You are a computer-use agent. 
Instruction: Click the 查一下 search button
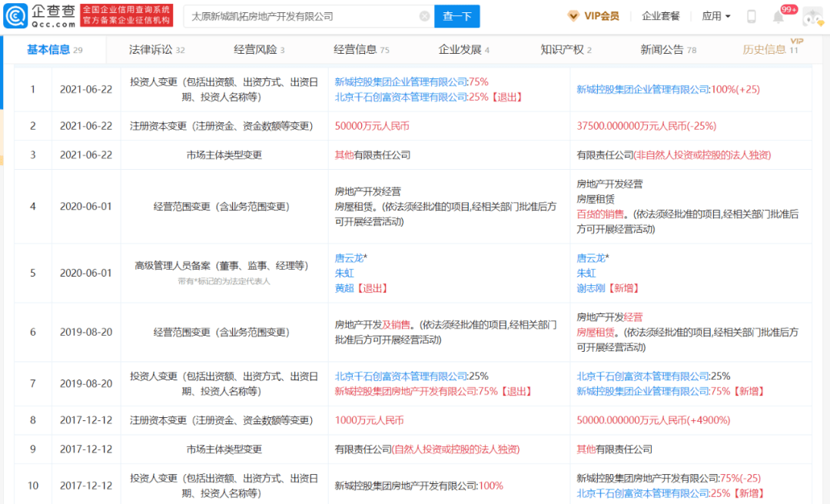456,16
